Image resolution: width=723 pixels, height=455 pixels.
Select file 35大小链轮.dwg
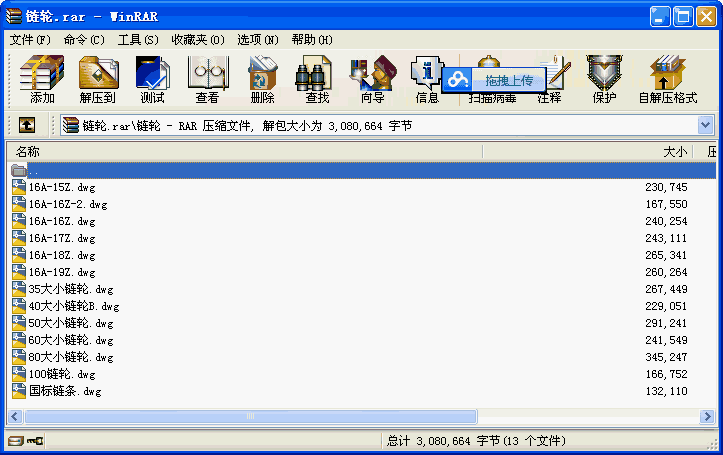tap(71, 289)
